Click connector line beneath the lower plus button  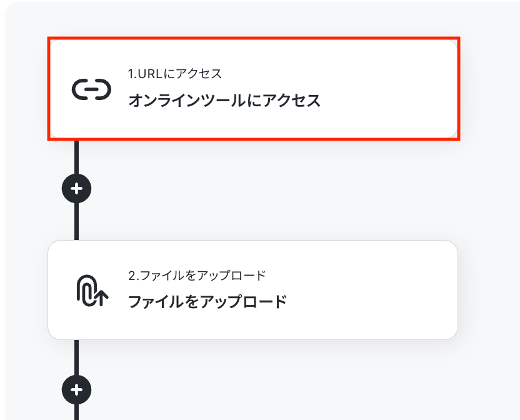77,412
